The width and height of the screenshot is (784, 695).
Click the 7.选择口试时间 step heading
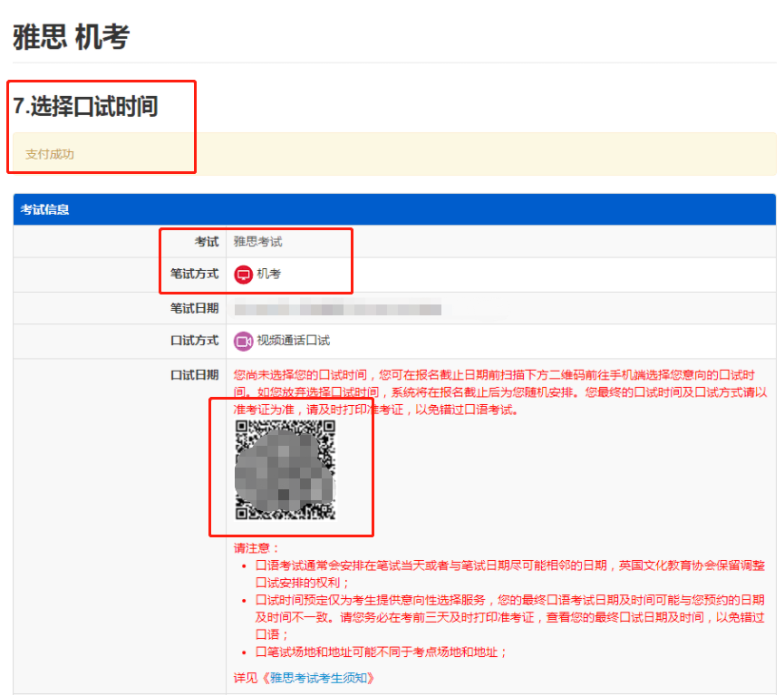(x=85, y=106)
